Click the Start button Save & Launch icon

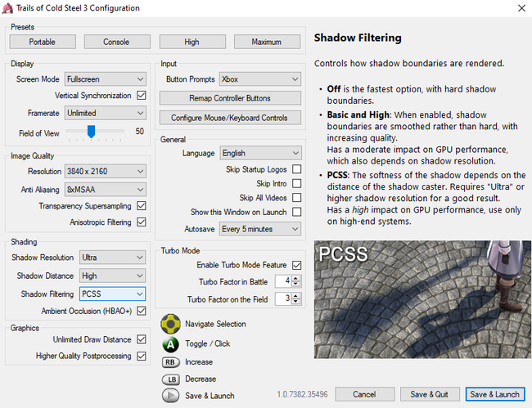tap(170, 396)
